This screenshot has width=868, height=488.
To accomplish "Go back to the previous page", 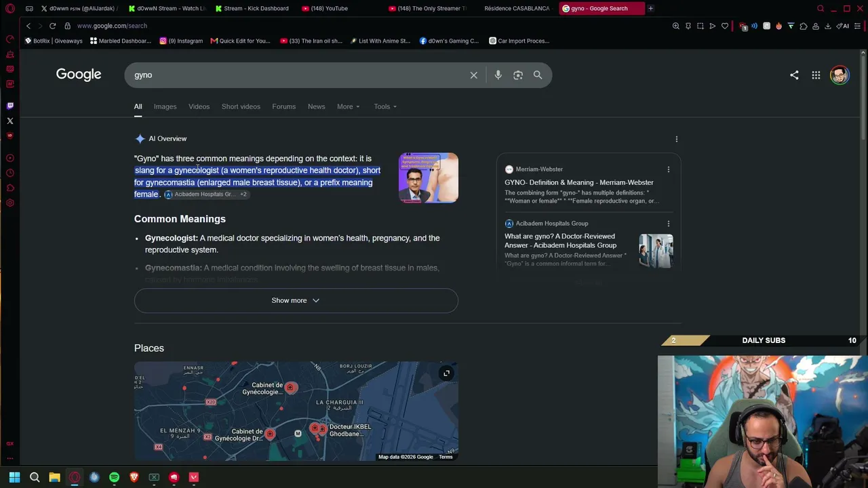I will (x=28, y=26).
